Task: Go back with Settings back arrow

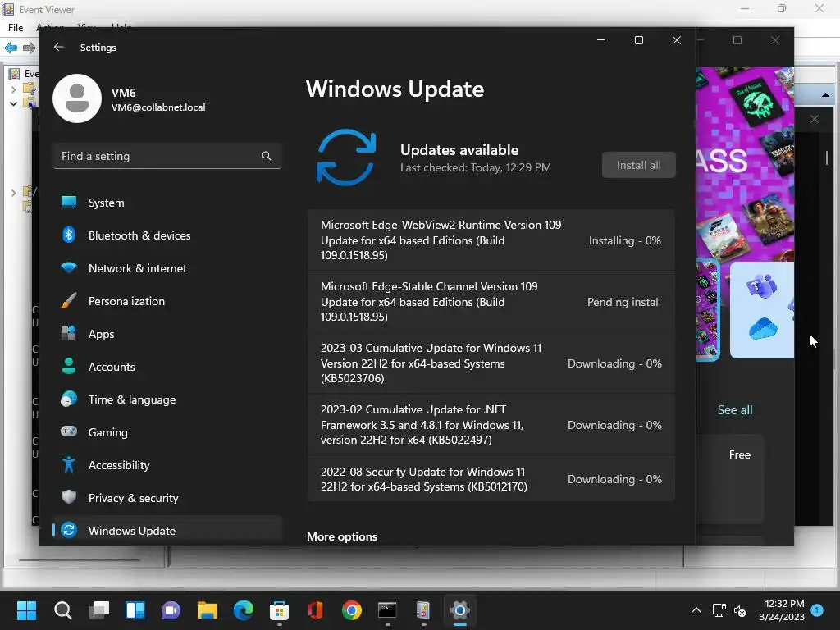Action: (59, 47)
